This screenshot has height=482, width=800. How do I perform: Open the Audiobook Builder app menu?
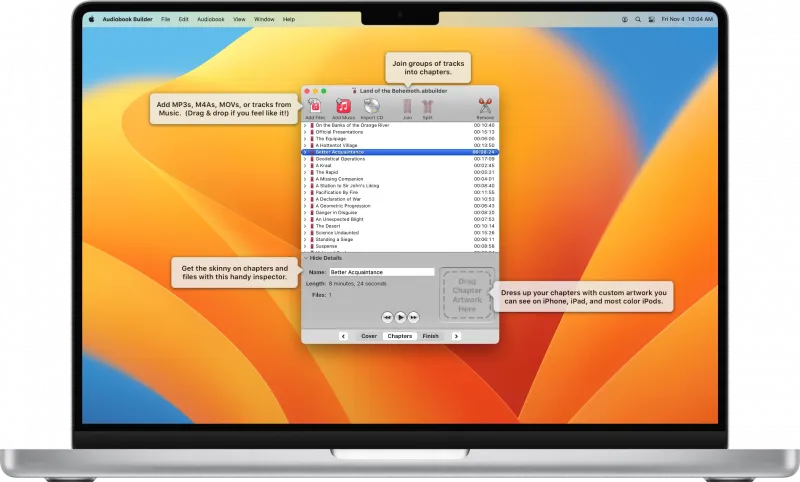point(128,19)
